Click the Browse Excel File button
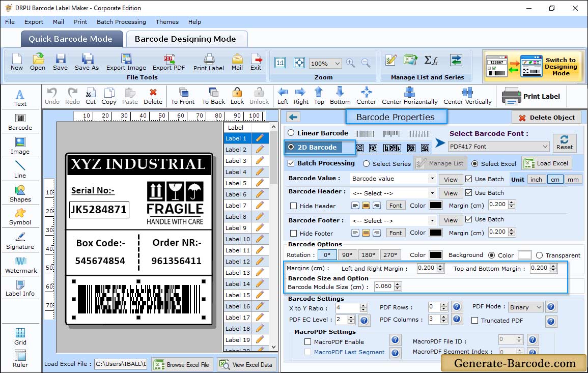588x373 pixels. pyautogui.click(x=182, y=364)
